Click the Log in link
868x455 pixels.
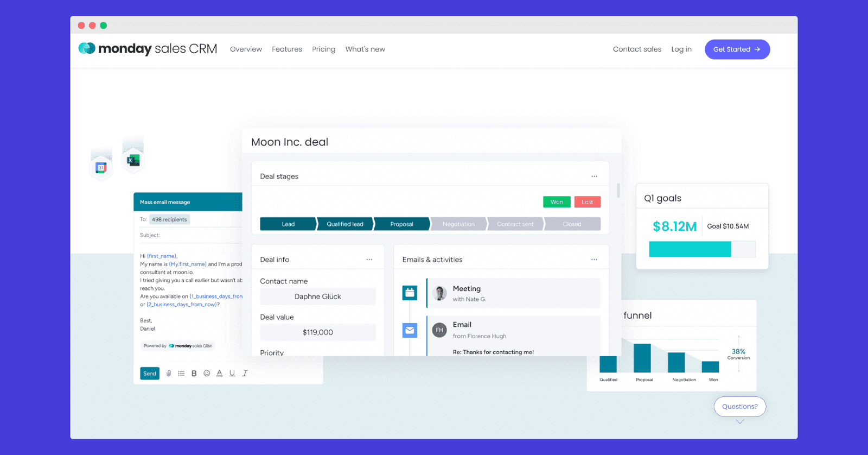click(681, 49)
